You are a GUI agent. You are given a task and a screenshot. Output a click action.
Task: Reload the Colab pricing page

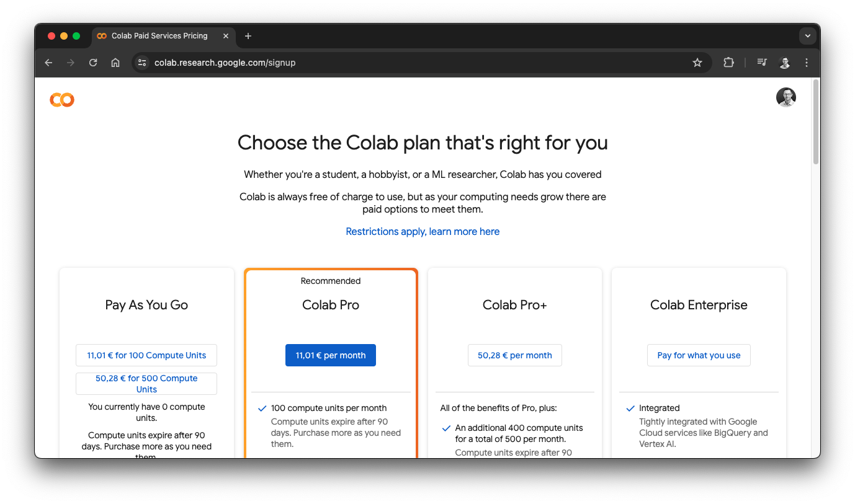coord(93,63)
